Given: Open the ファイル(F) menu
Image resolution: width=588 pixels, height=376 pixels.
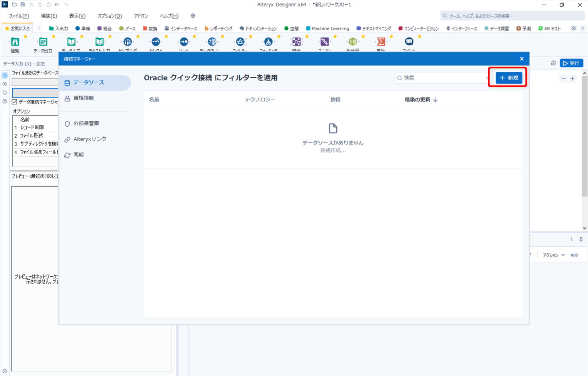Looking at the screenshot, I should [x=19, y=16].
